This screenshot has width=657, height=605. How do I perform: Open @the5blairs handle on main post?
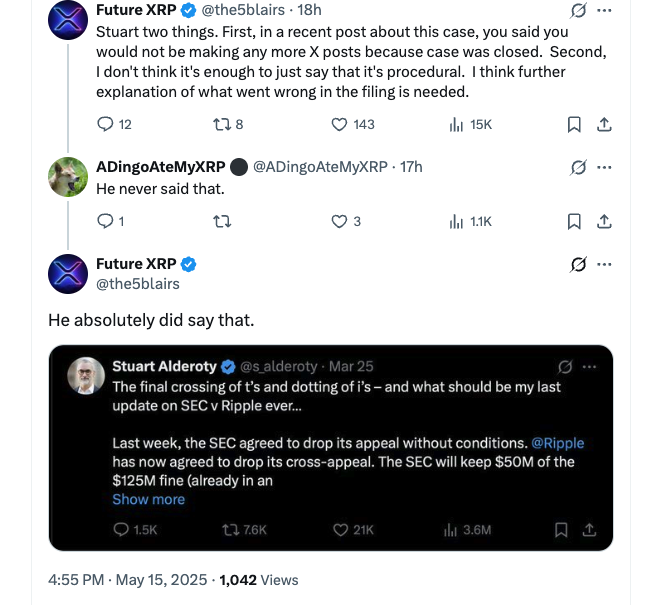coord(138,284)
